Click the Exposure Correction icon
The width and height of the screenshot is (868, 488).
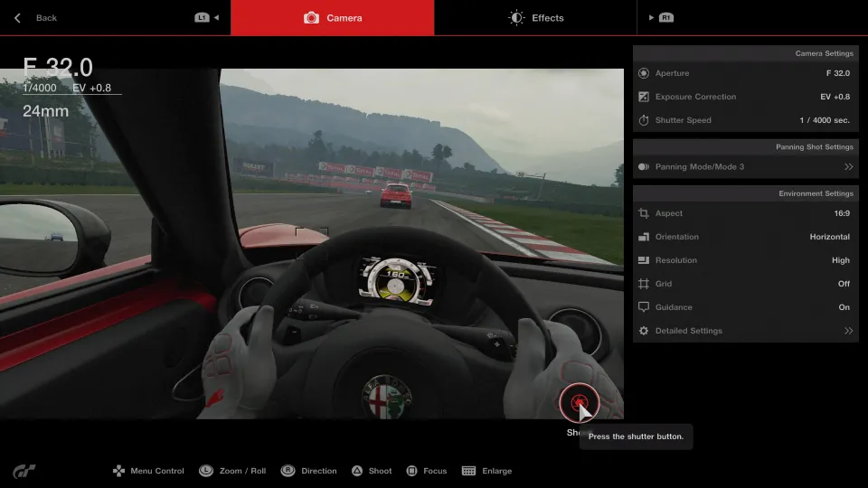(643, 97)
